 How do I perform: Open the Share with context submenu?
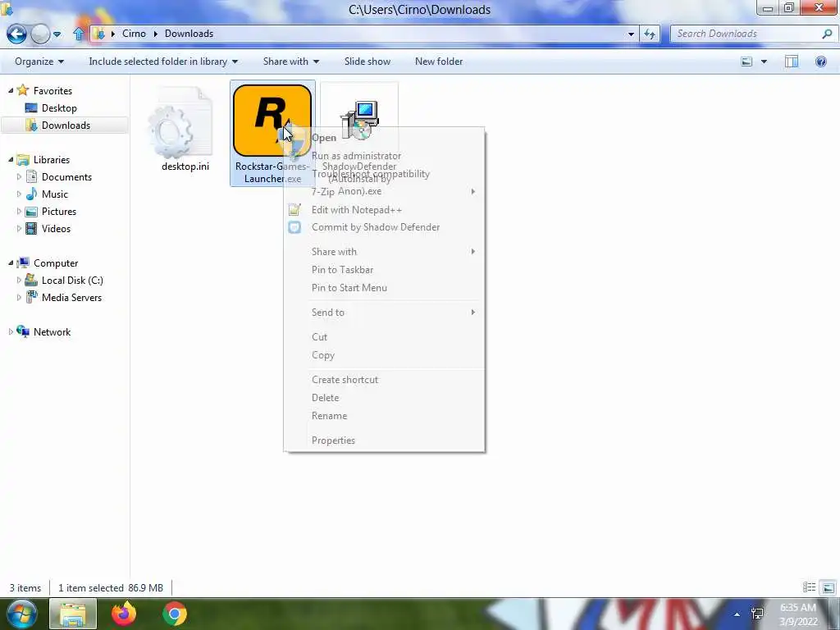384,252
